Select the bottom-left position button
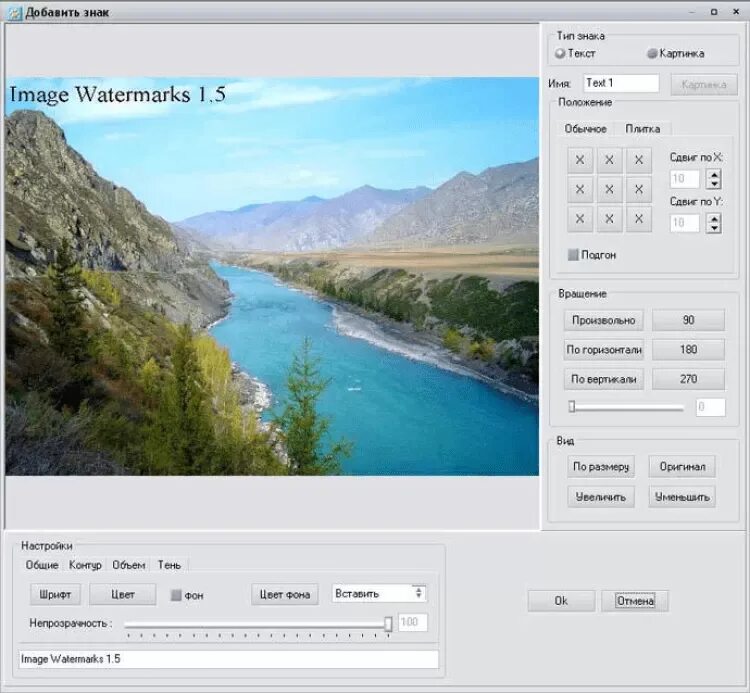This screenshot has width=750, height=693. (x=580, y=219)
